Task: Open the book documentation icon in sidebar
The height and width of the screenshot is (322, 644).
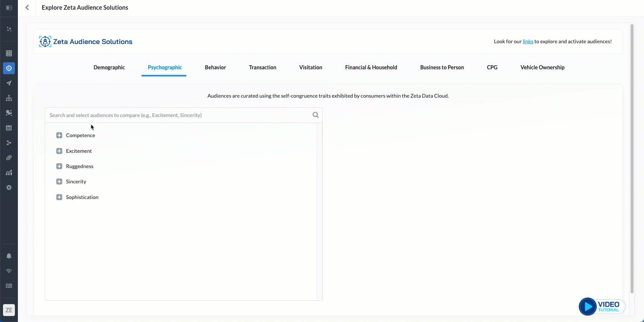Action: pos(9,286)
